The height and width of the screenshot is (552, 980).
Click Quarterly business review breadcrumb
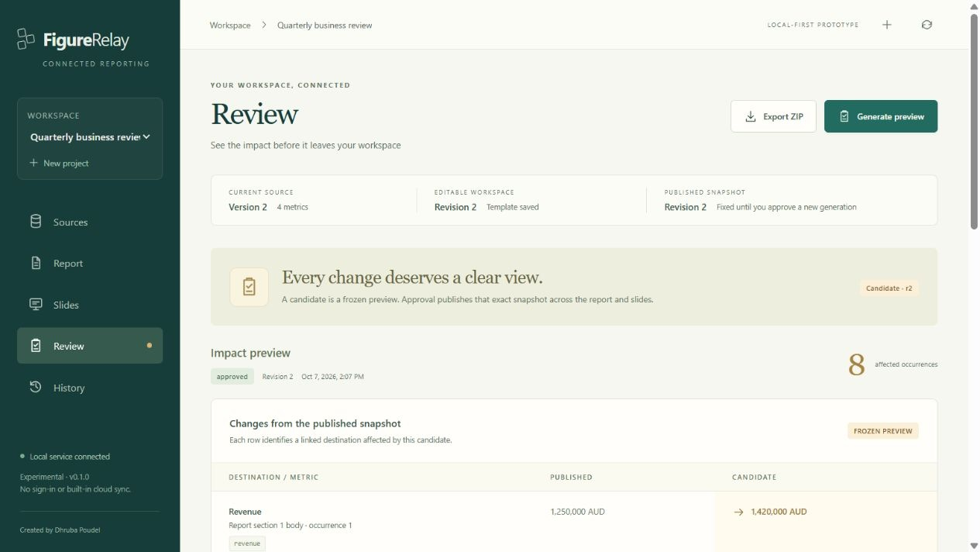click(x=325, y=25)
